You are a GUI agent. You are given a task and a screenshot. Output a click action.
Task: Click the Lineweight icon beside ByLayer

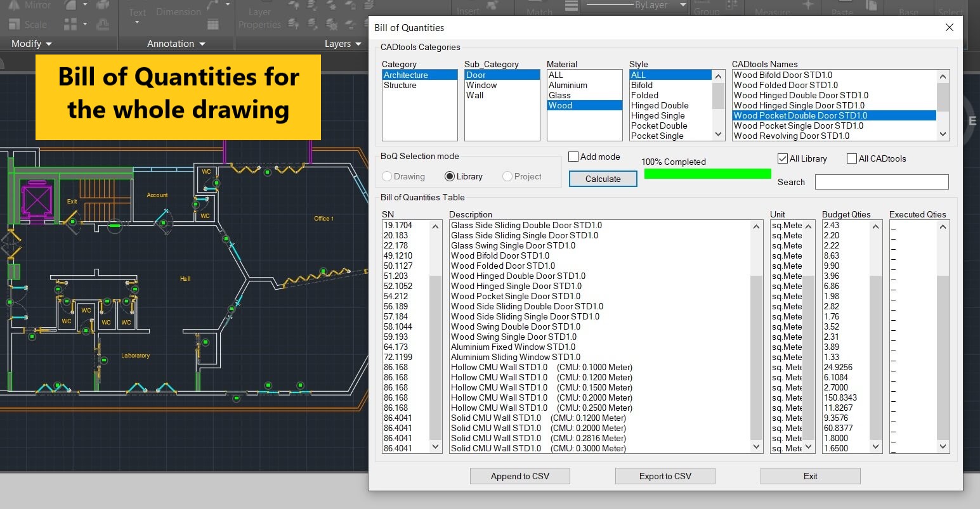click(x=571, y=6)
